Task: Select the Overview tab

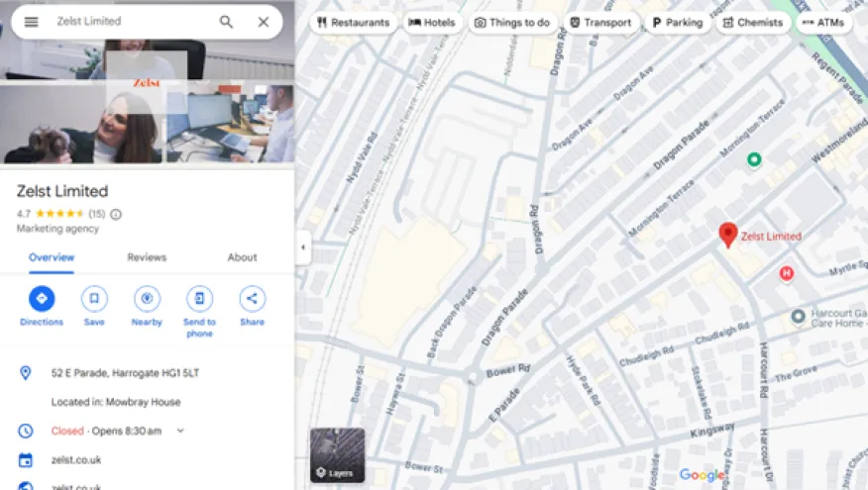Action: tap(52, 257)
